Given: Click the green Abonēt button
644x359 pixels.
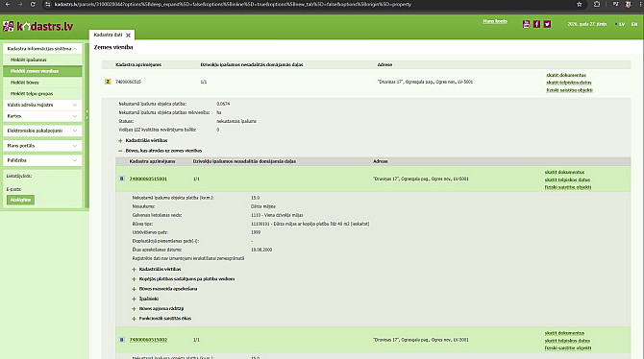Looking at the screenshot, I should [x=20, y=200].
